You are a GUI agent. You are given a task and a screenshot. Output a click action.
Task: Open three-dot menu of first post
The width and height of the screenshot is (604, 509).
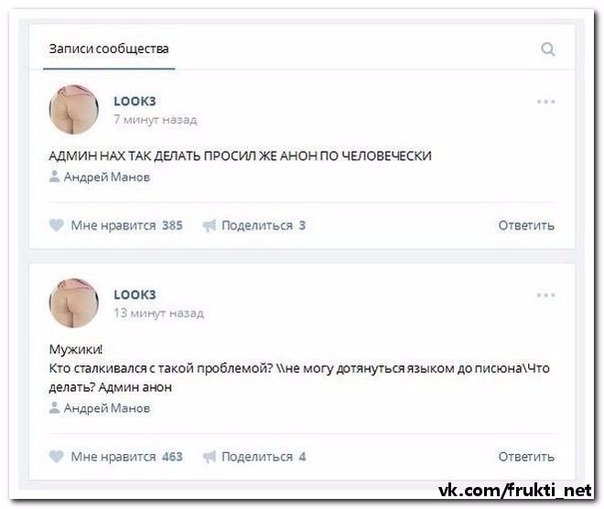click(546, 102)
